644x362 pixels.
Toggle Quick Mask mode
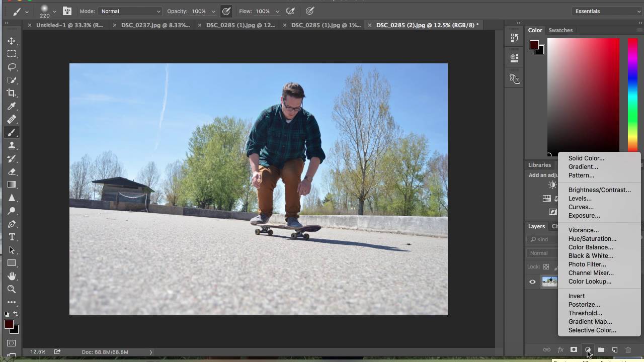click(12, 343)
